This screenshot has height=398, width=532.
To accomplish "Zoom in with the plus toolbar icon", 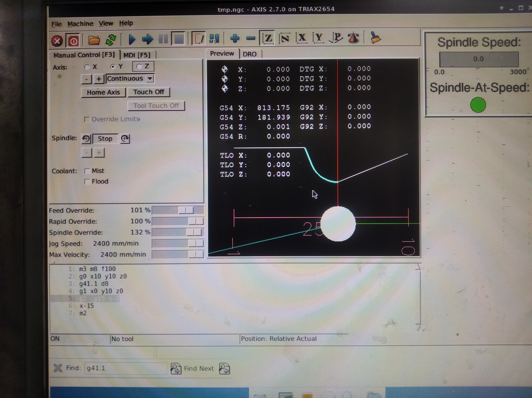I will [x=235, y=38].
